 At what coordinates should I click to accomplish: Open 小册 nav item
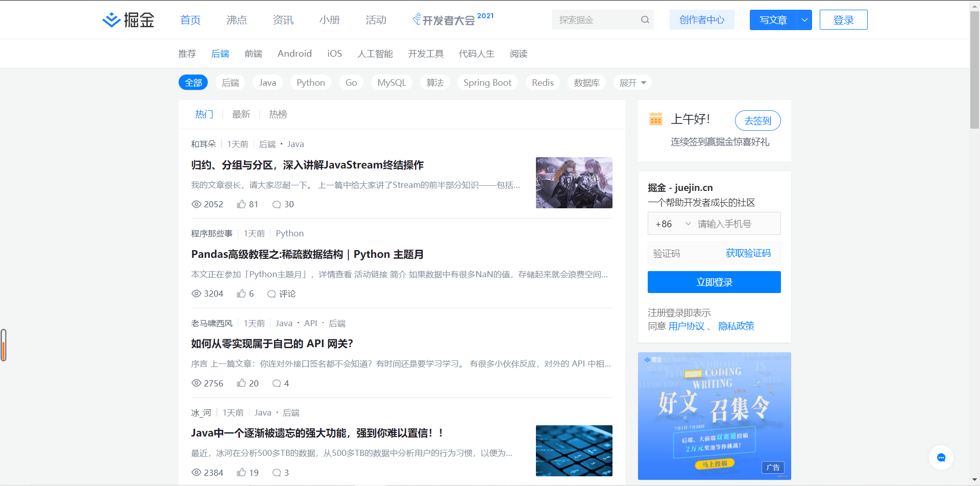pos(330,20)
